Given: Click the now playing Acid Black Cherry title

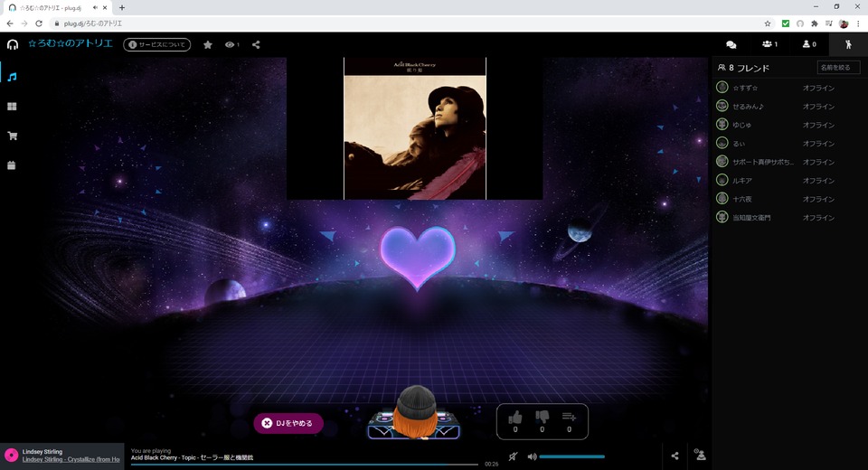Looking at the screenshot, I should (192, 458).
